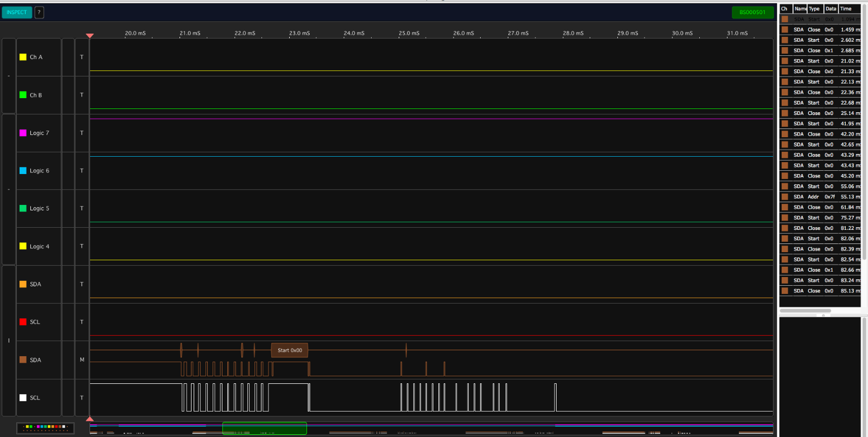The height and width of the screenshot is (437, 868).
Task: Collapse the Ch A/Ch B analog group
Action: [x=9, y=76]
